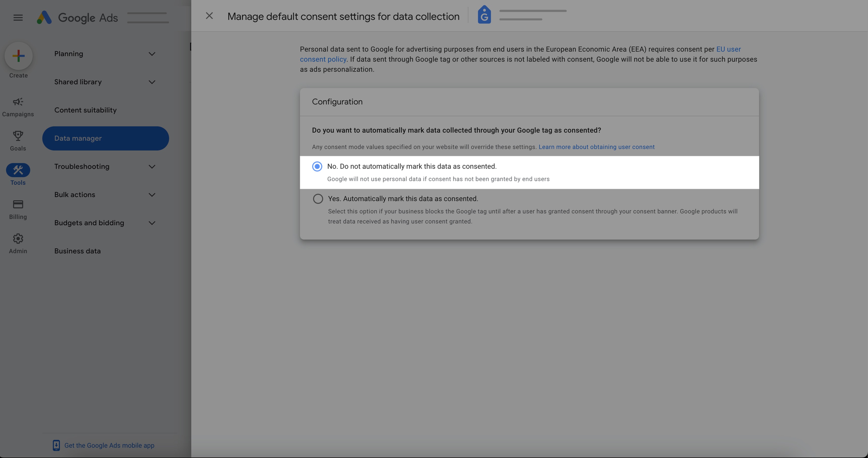Select the Tools wrench icon
The width and height of the screenshot is (868, 458).
click(x=18, y=170)
